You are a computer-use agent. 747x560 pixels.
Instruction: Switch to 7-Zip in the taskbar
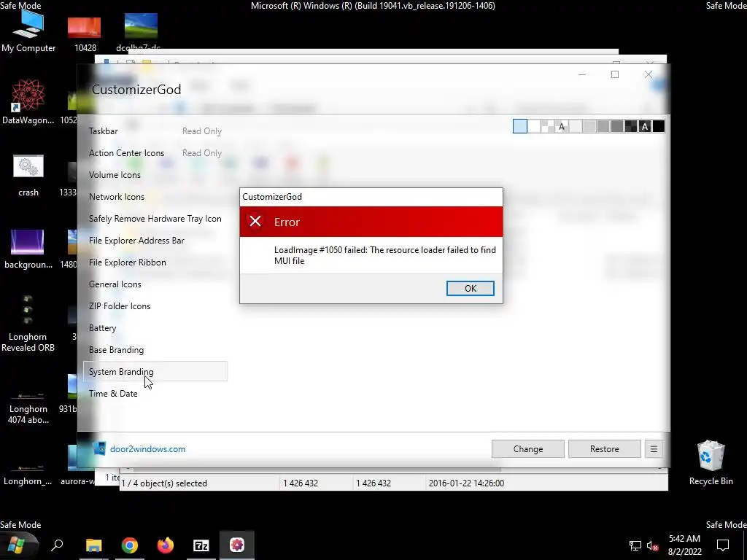[201, 545]
